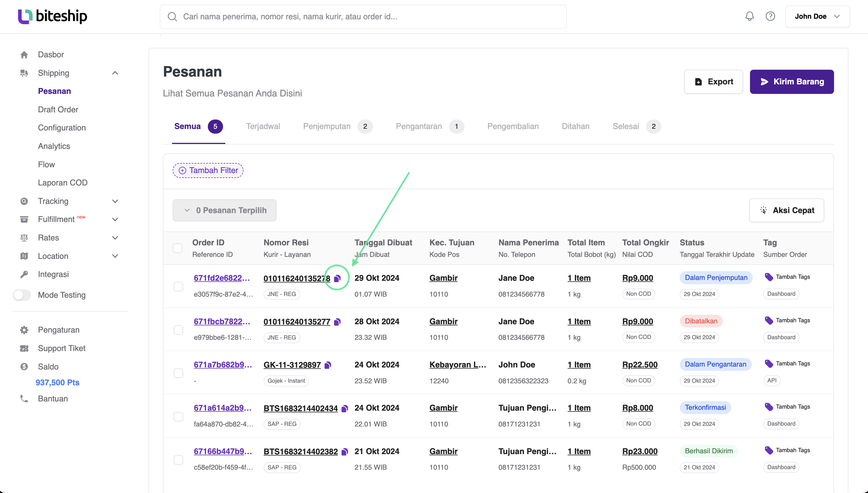
Task: Copy resi number GK-11-3129897
Action: point(328,365)
